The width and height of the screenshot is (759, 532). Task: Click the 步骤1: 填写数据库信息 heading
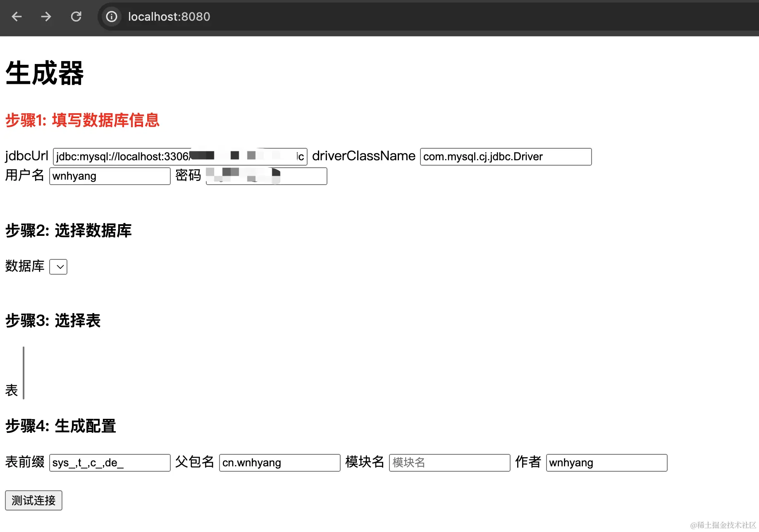(82, 120)
